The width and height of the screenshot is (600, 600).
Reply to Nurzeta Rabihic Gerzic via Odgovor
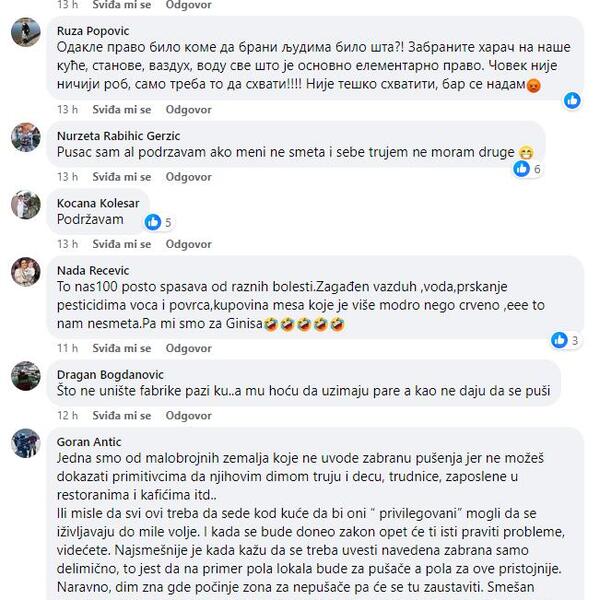188,177
